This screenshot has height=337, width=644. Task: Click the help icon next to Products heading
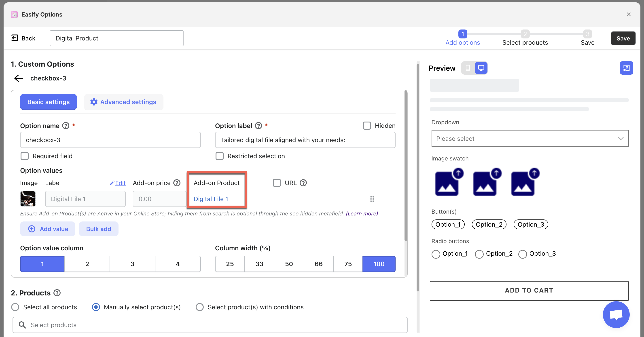57,293
